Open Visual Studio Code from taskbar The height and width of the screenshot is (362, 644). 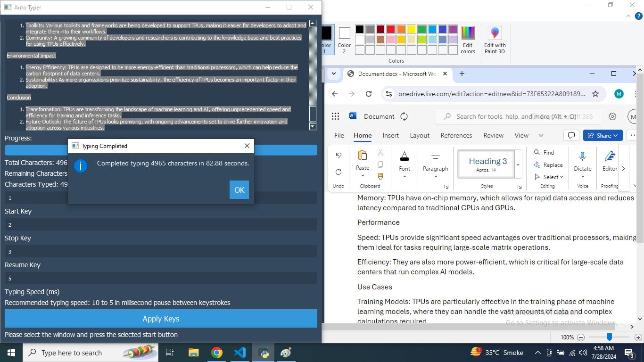point(240,353)
